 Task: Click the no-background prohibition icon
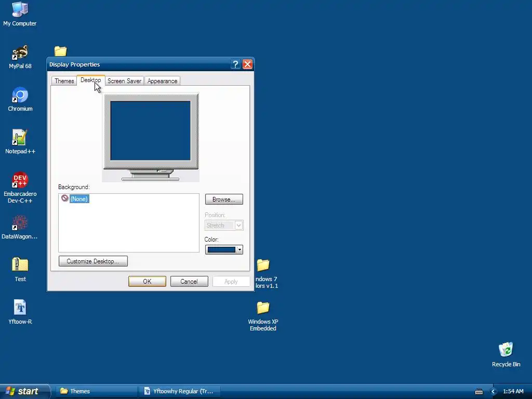point(65,198)
